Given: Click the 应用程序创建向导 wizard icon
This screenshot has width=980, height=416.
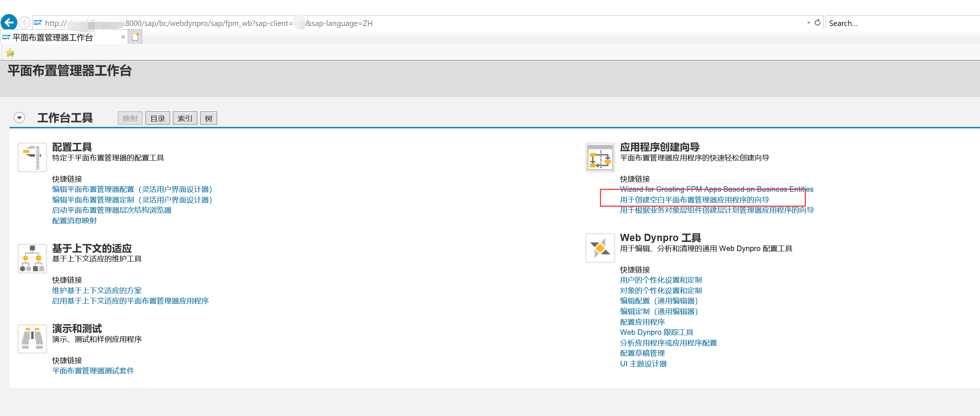Looking at the screenshot, I should [x=600, y=157].
